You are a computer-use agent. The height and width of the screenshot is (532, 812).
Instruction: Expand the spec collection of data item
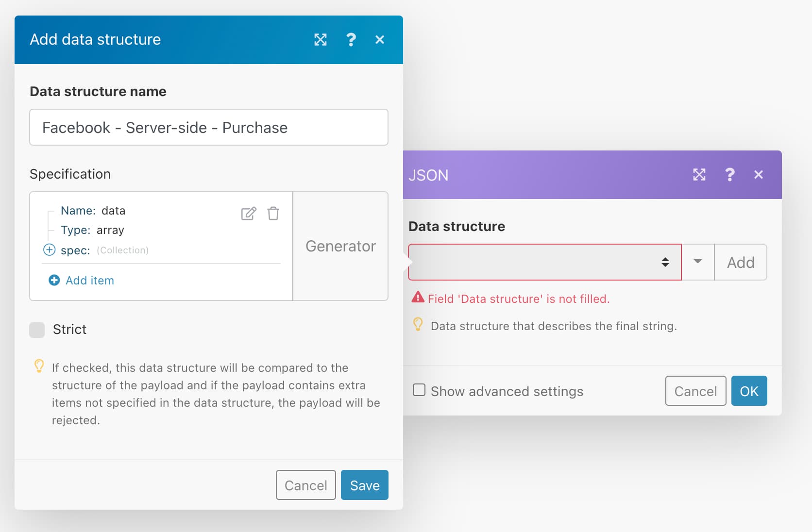50,250
